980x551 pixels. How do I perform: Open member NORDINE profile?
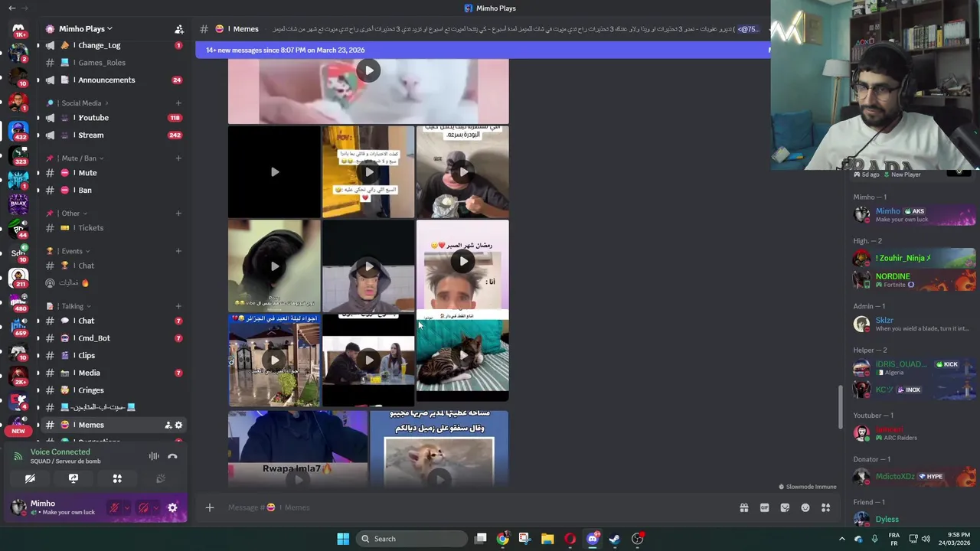(x=914, y=280)
